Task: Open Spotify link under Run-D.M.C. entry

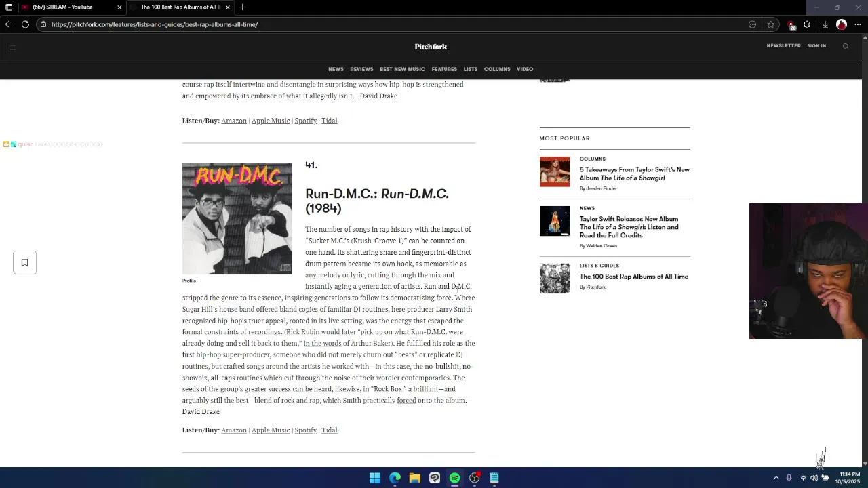Action: pyautogui.click(x=305, y=430)
